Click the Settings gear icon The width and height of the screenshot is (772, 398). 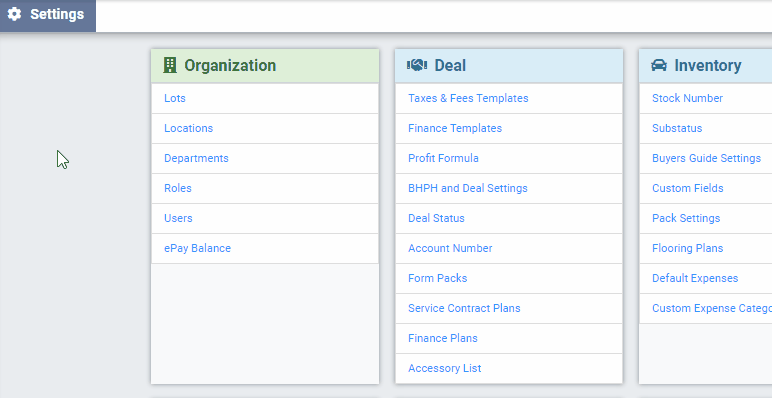14,14
